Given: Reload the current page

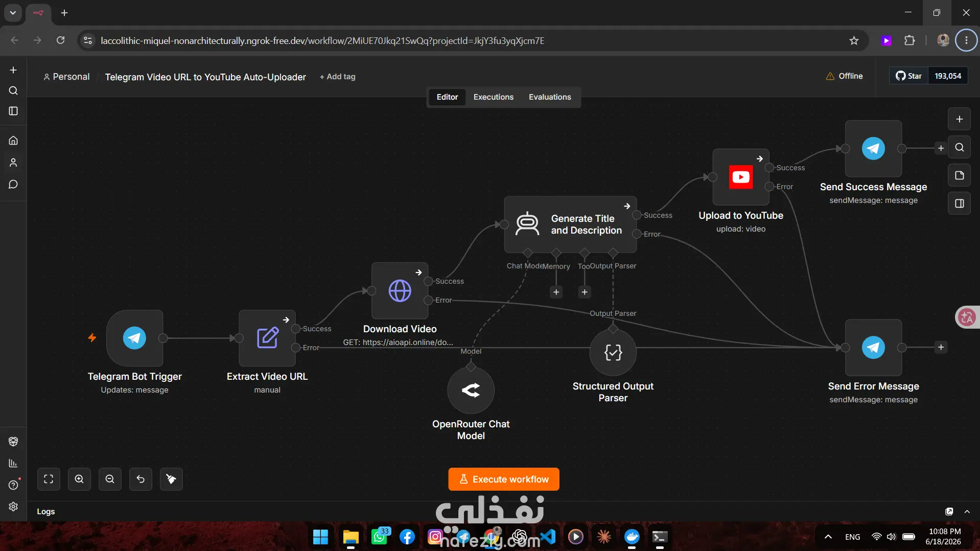Looking at the screenshot, I should (60, 40).
